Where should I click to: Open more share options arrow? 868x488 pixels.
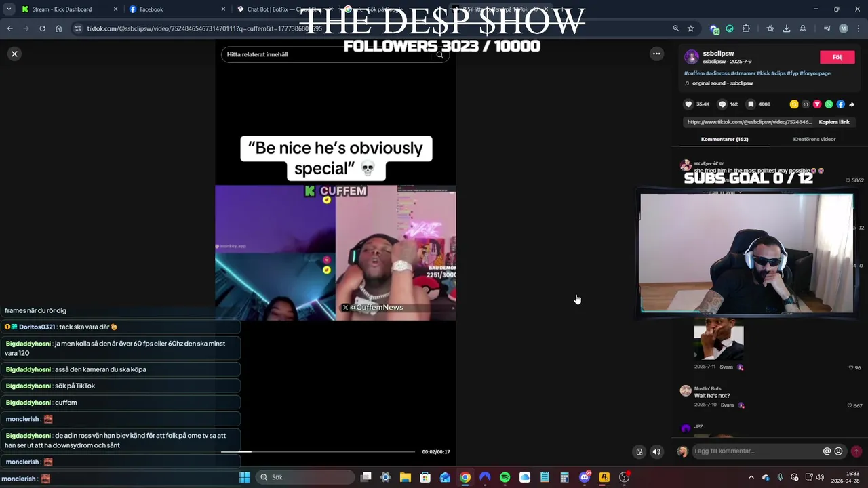pos(852,104)
